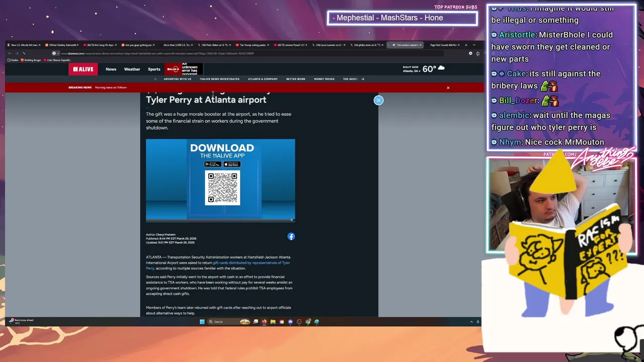Open Better Work link
The height and width of the screenshot is (362, 644).
point(295,79)
